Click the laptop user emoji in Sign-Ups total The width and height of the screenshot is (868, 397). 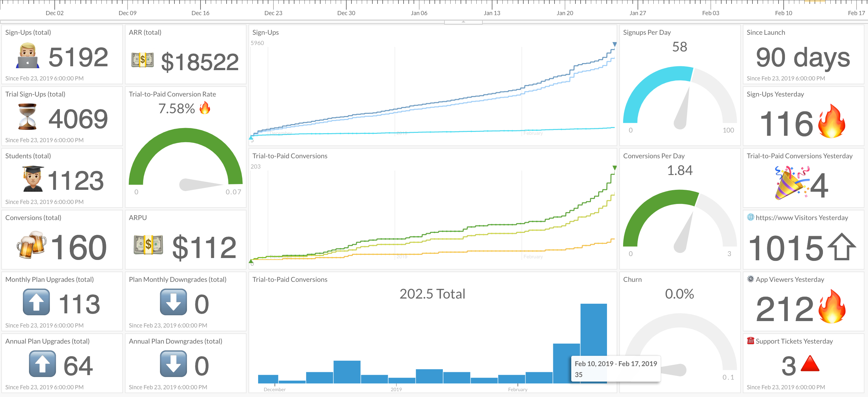pyautogui.click(x=28, y=56)
